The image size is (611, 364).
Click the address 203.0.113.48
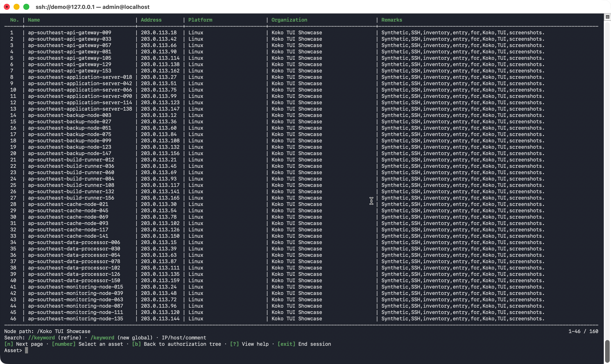pos(159,293)
